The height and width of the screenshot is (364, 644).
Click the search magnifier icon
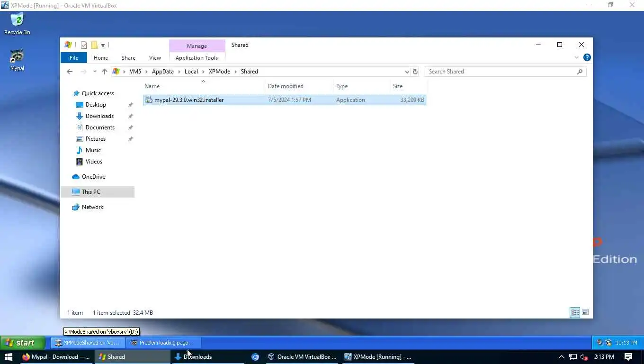click(x=580, y=72)
